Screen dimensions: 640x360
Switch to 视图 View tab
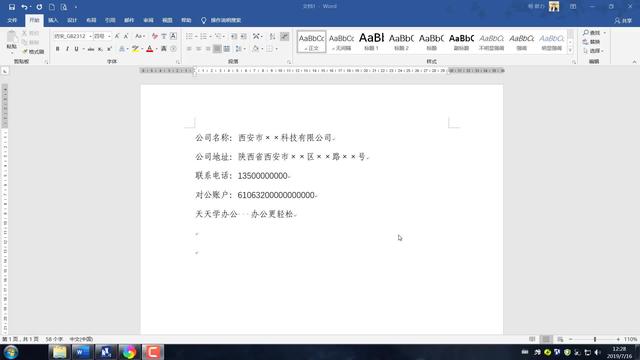tap(167, 20)
